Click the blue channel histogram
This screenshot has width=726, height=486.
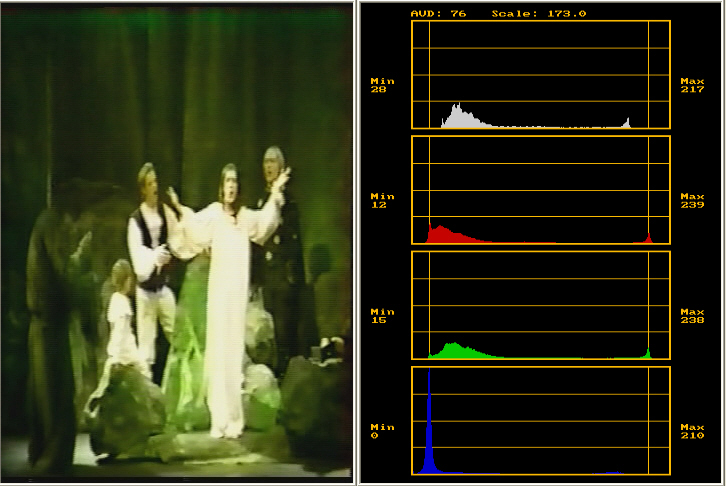tap(541, 421)
